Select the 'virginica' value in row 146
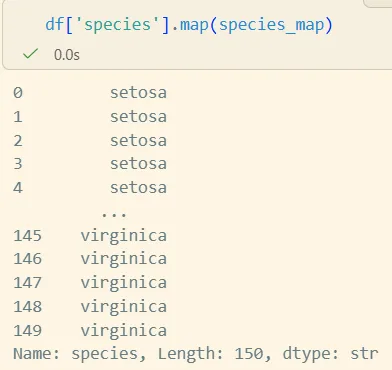Screen dimensions: 392x370 (124, 259)
